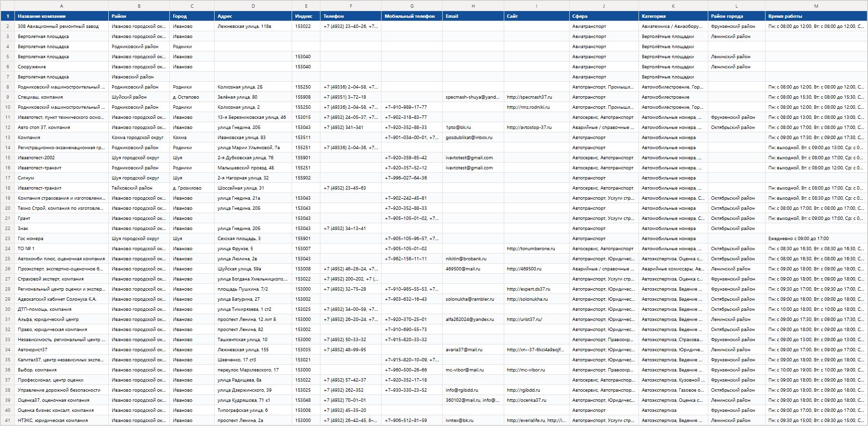Click email 'gosdublikat@inbox.ru'
This screenshot has width=868, height=434.
pyautogui.click(x=473, y=138)
